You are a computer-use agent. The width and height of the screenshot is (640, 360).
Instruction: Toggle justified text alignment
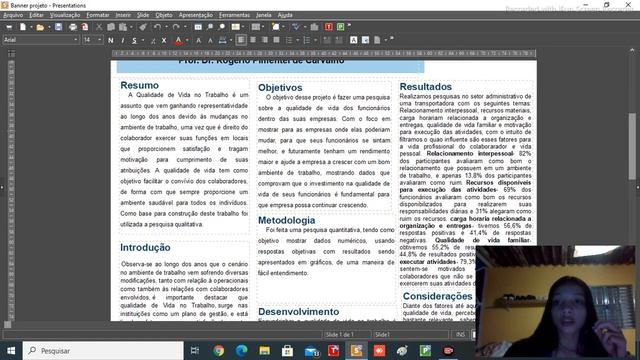point(276,40)
